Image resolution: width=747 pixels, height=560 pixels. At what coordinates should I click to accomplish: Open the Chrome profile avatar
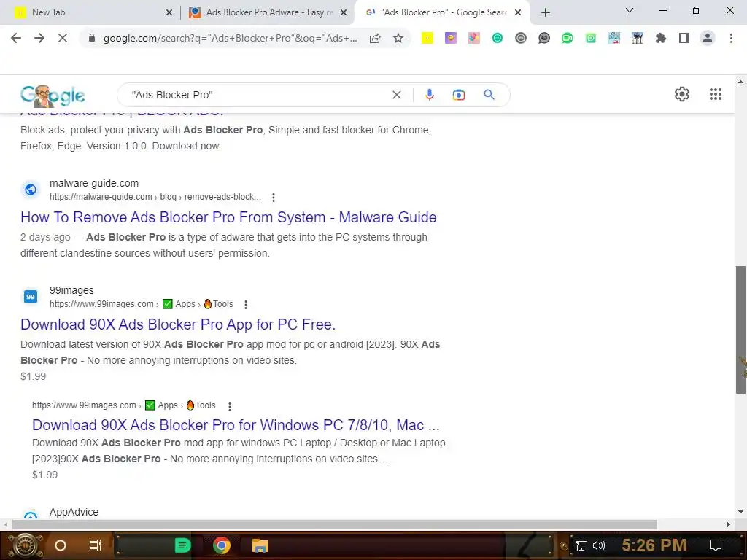click(x=708, y=38)
